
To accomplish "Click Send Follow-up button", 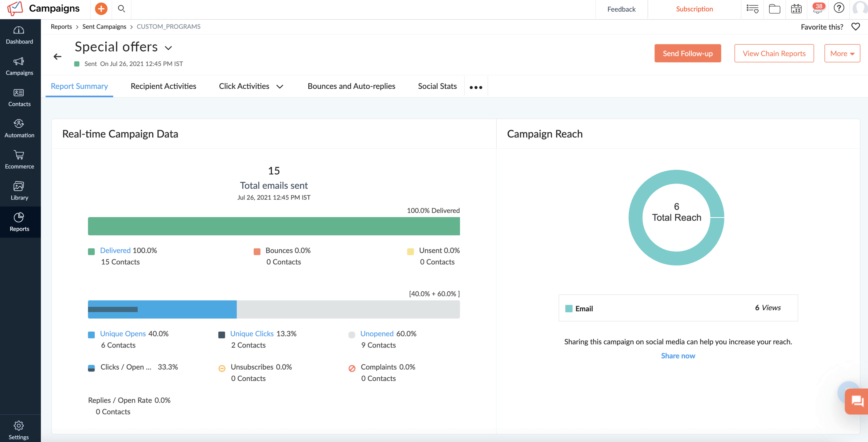I will (x=688, y=53).
